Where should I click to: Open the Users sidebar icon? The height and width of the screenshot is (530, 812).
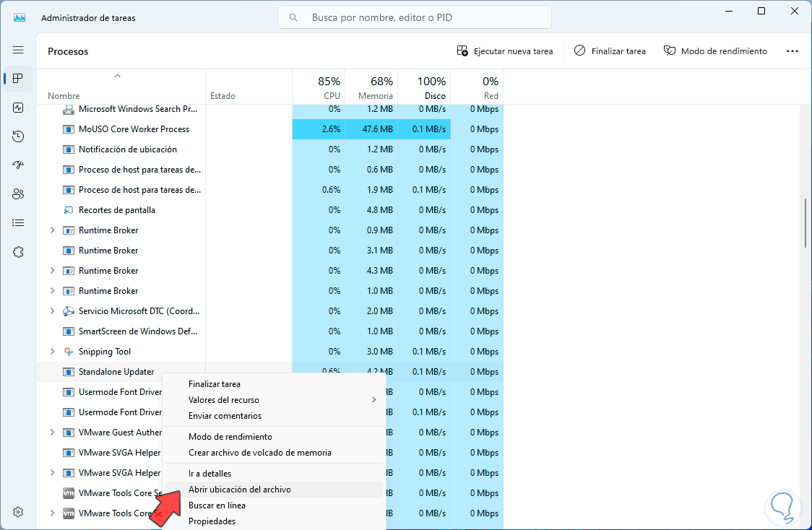[x=18, y=194]
